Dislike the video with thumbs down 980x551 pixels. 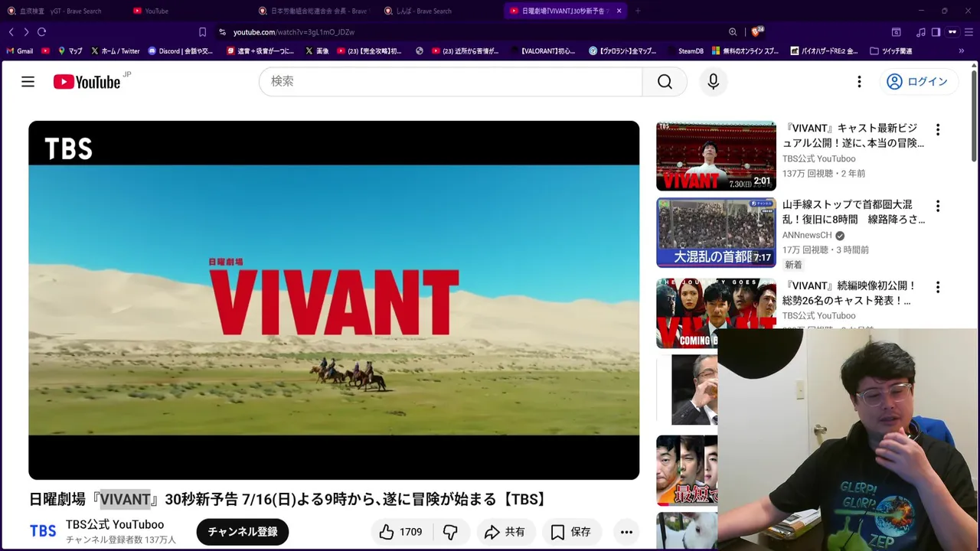tap(451, 532)
